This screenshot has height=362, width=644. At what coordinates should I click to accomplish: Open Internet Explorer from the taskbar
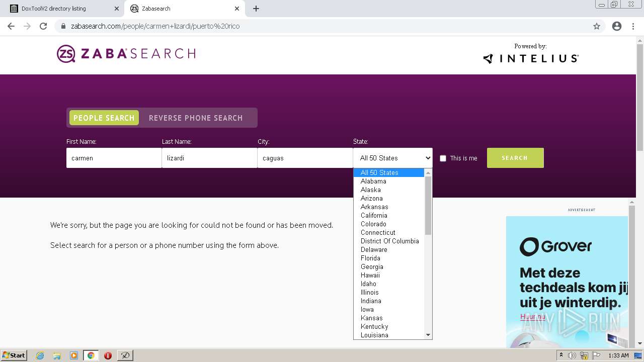[x=40, y=355]
